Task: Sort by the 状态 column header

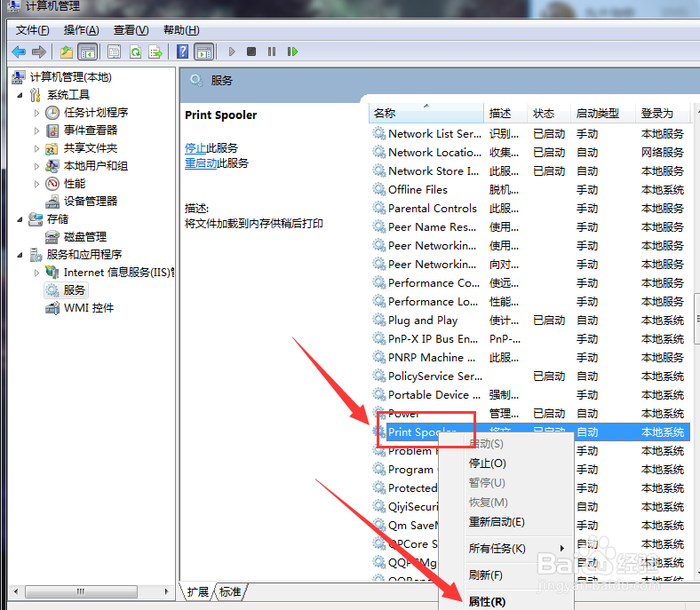Action: [x=550, y=114]
